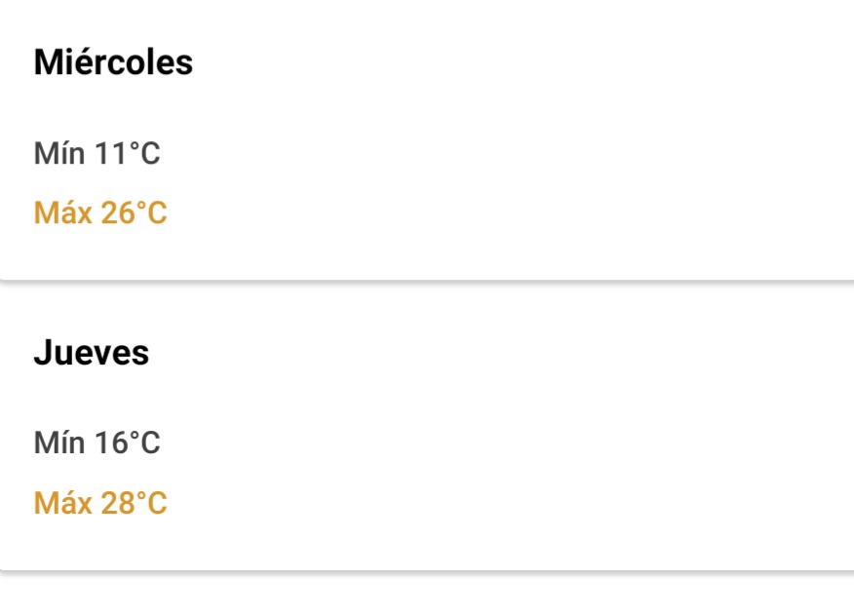Screen dimensions: 854x616
Task: Tap the orange Máx label under Jueves
Action: 62,504
